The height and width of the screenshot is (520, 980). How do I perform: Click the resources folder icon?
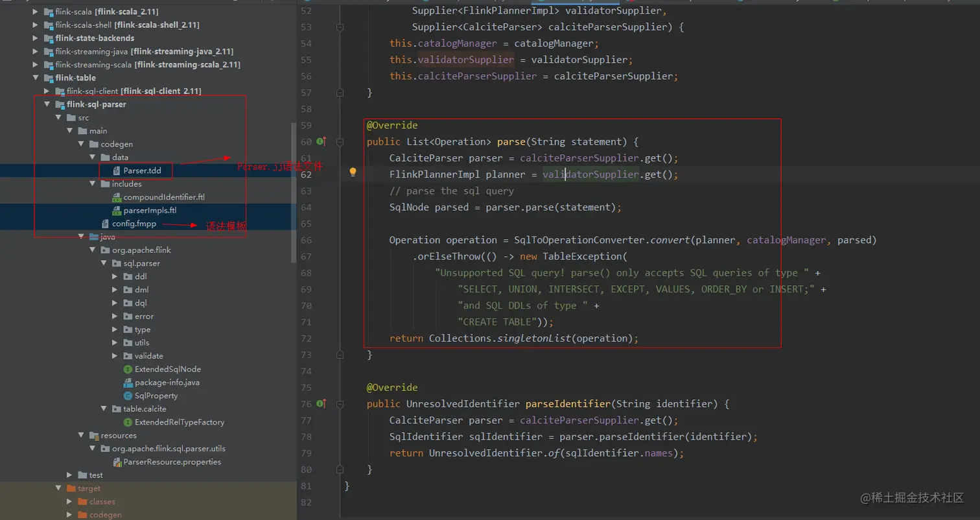pyautogui.click(x=94, y=435)
